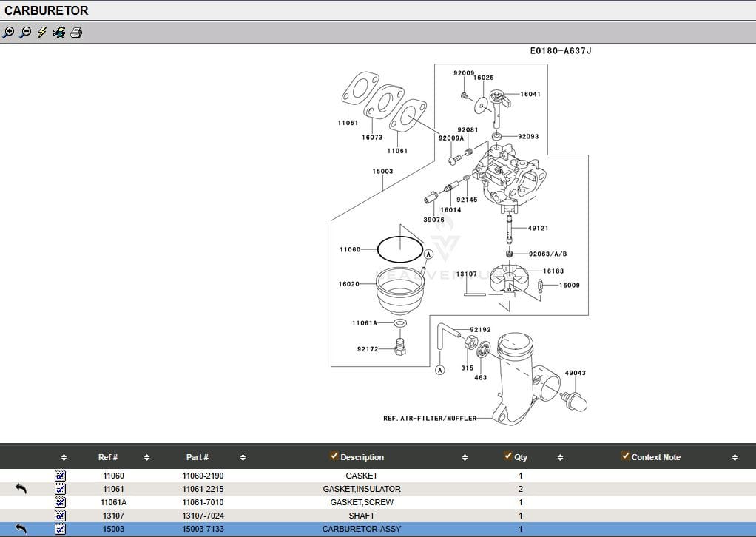The width and height of the screenshot is (756, 537).
Task: Uncheck the Context Note column checkbox
Action: click(626, 456)
